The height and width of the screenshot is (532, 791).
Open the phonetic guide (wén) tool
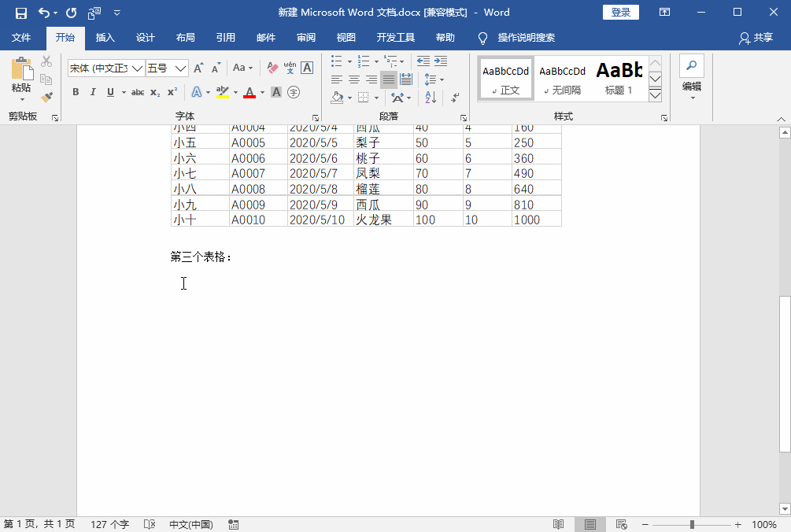290,68
